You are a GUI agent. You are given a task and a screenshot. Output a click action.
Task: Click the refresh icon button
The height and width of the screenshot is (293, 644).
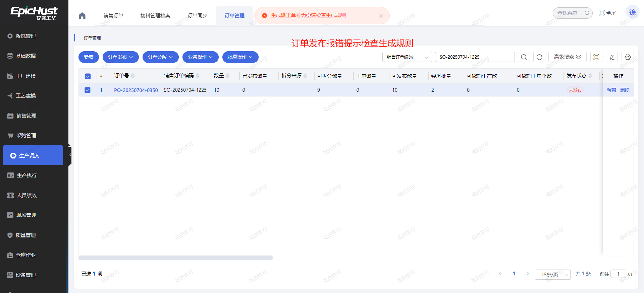[x=539, y=57]
